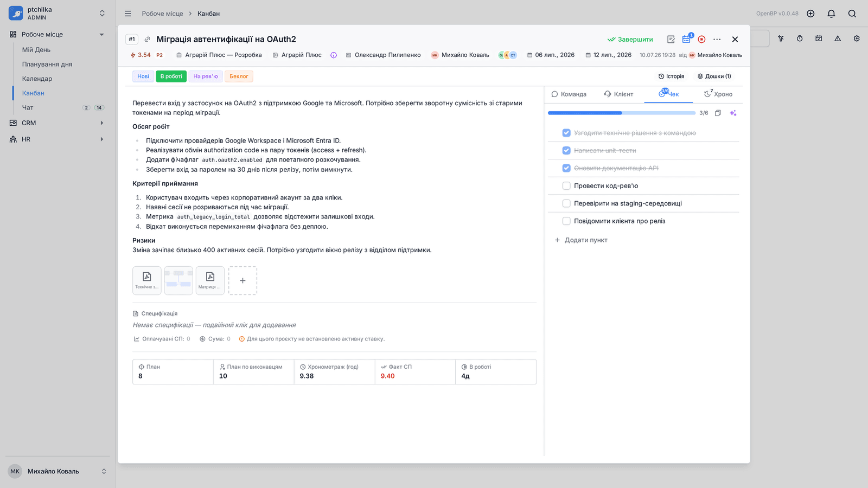
Task: Open the calendar icon with badge 1
Action: point(687,39)
